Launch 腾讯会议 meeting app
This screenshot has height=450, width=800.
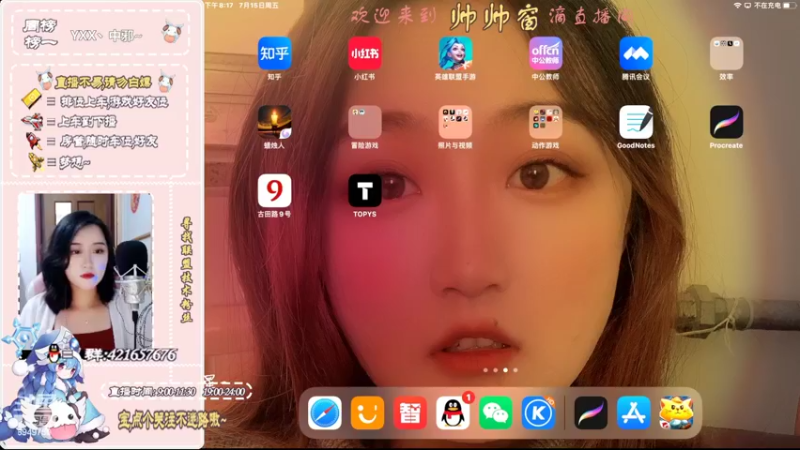(x=636, y=53)
